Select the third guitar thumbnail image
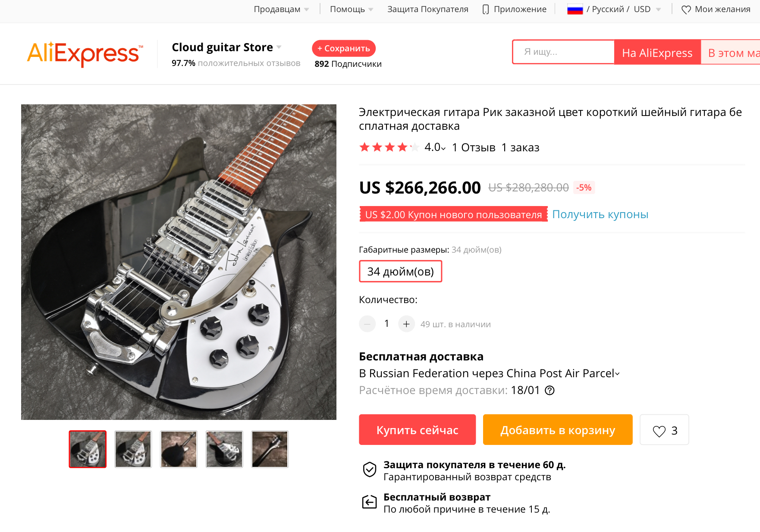 point(179,449)
